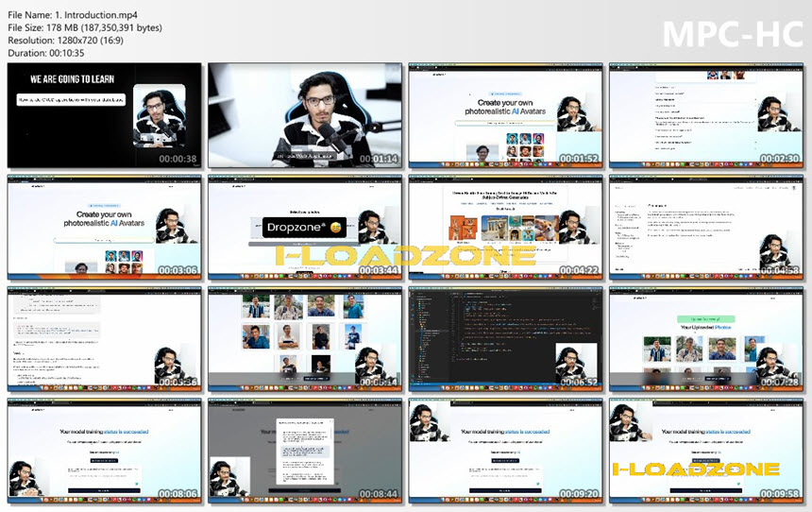
Task: Open the dialog frame at 00:08:44
Action: [304, 452]
